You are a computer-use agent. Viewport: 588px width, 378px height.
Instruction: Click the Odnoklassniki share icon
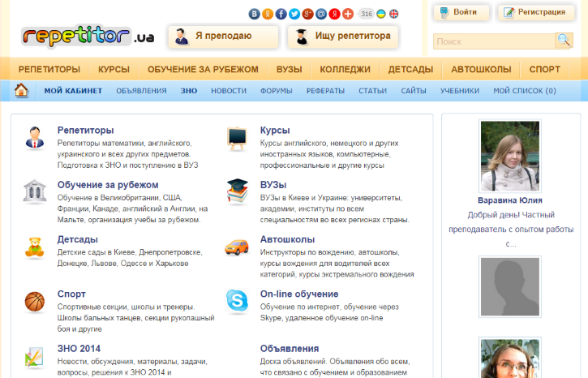(x=268, y=14)
